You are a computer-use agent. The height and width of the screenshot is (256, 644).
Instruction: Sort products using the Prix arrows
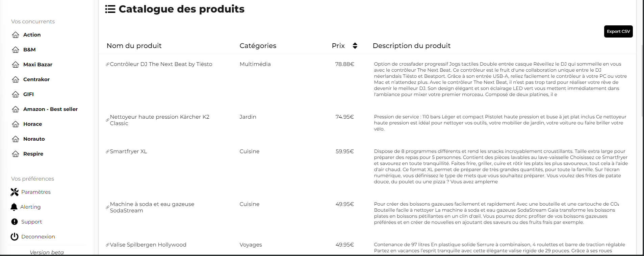pyautogui.click(x=355, y=46)
